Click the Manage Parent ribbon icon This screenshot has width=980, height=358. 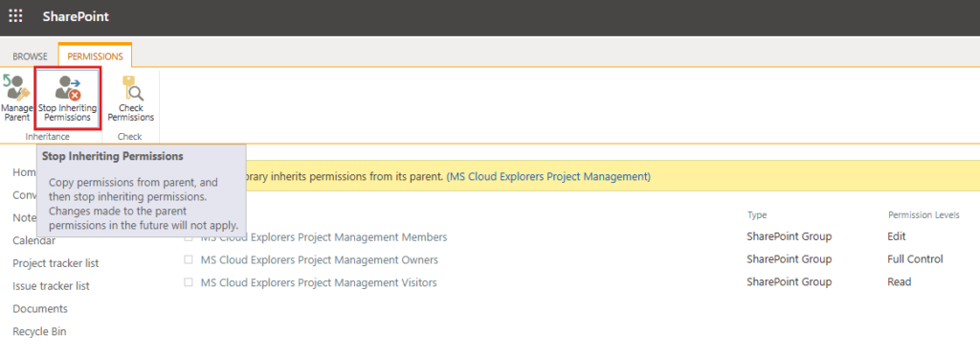pyautogui.click(x=15, y=99)
